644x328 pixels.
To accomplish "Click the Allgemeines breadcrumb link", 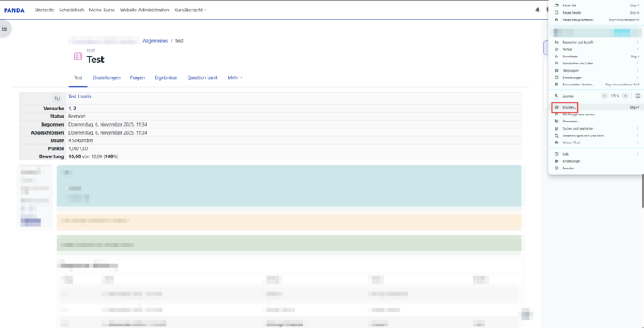I will (x=155, y=40).
